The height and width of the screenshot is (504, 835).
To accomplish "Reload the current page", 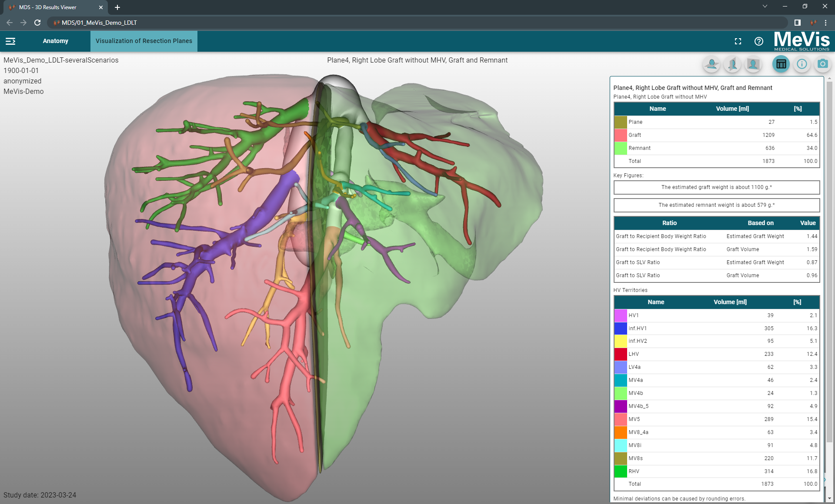I will [37, 23].
